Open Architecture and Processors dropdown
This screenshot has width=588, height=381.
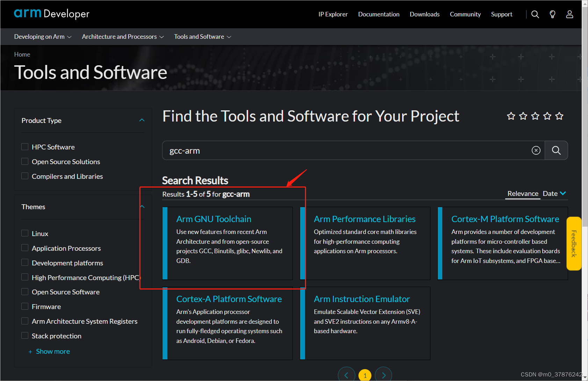(123, 37)
